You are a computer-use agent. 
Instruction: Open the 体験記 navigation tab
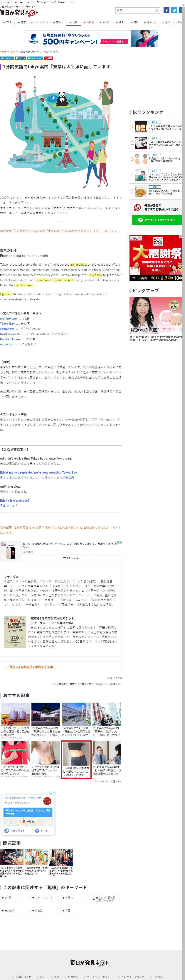click(x=89, y=23)
